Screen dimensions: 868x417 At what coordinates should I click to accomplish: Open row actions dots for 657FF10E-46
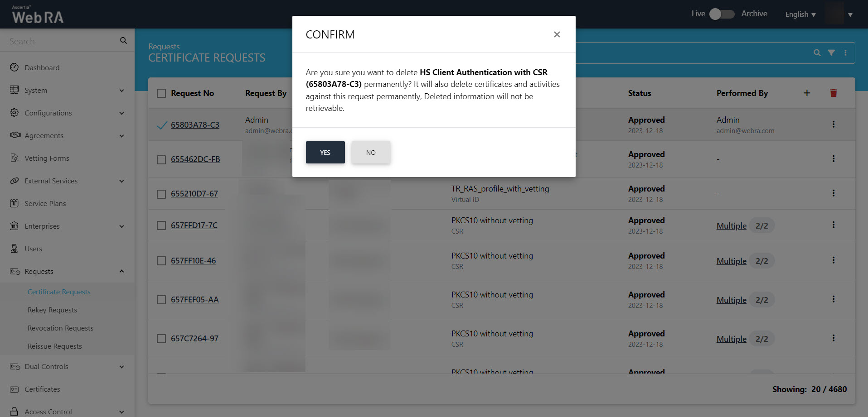(x=833, y=260)
